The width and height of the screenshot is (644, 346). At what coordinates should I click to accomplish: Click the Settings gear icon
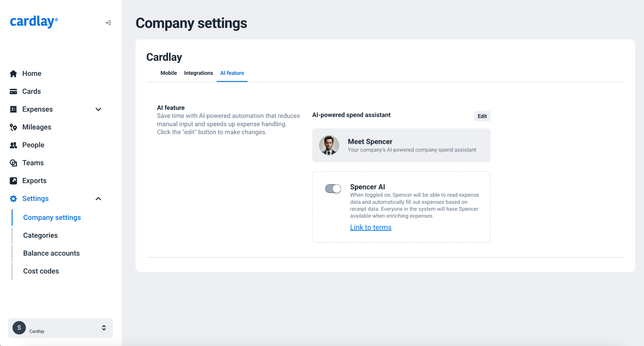[x=13, y=199]
